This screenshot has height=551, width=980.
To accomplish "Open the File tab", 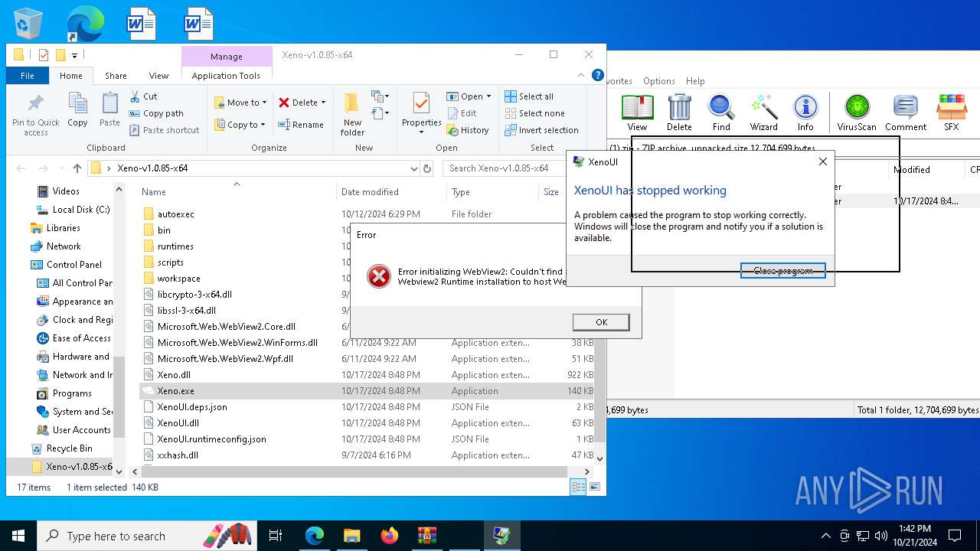I will tap(28, 76).
